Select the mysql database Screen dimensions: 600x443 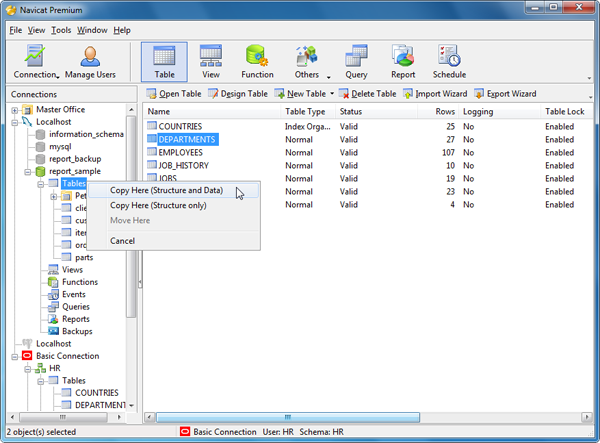click(x=60, y=147)
